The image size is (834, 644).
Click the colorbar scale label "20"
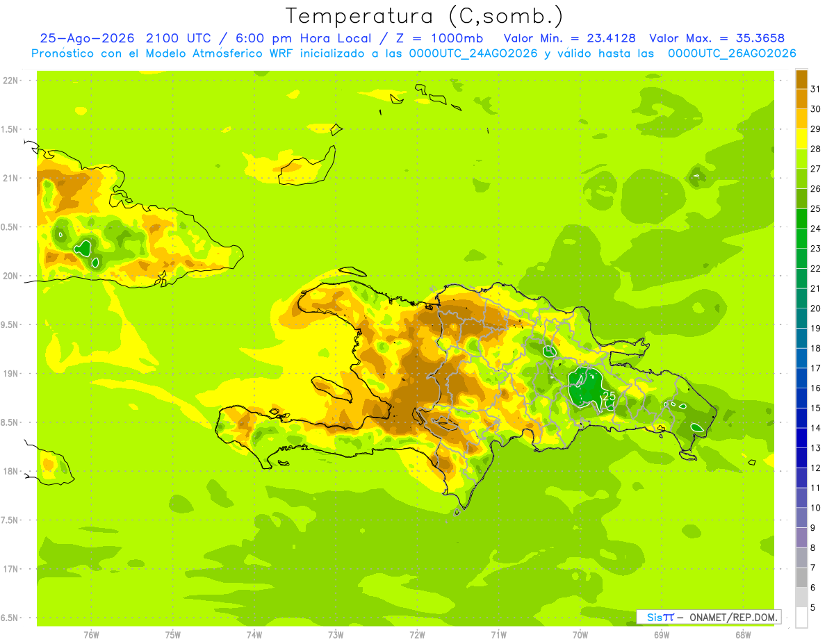816,308
